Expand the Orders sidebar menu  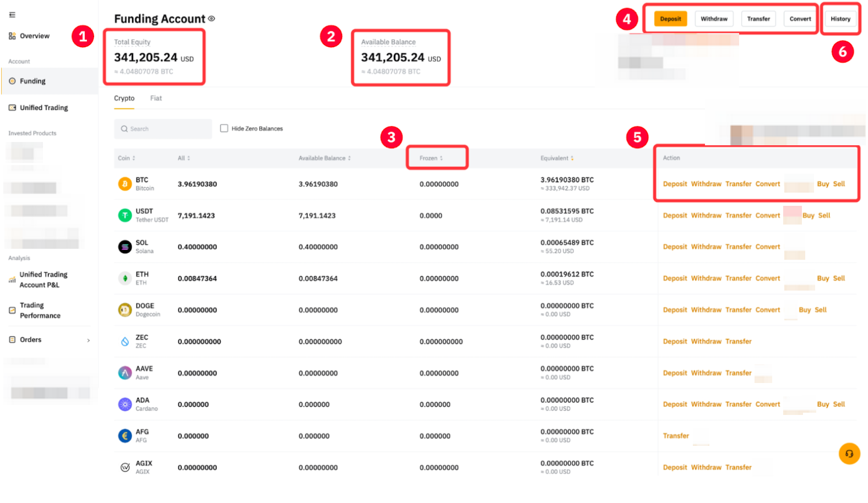point(88,340)
